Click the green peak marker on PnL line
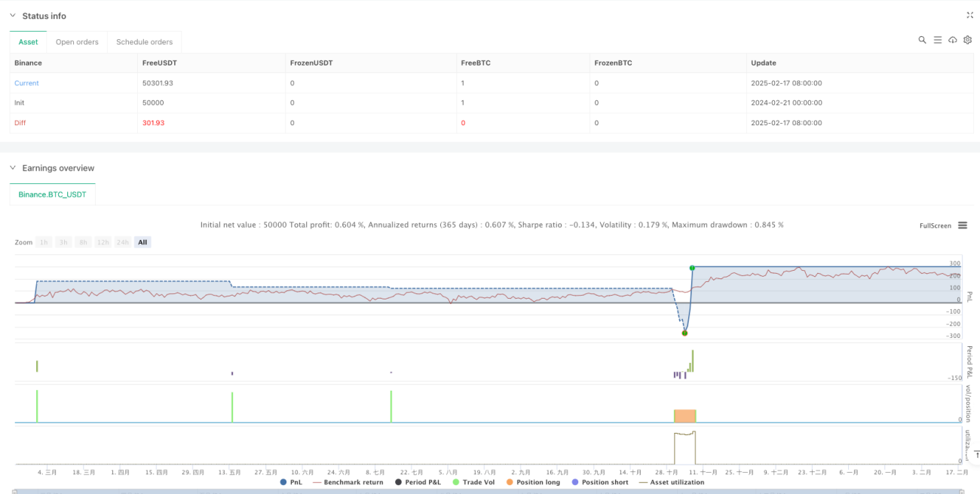 click(x=692, y=268)
